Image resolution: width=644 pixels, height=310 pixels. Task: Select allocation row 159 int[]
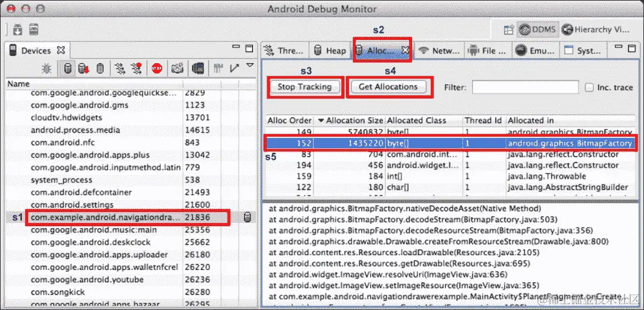pyautogui.click(x=450, y=177)
